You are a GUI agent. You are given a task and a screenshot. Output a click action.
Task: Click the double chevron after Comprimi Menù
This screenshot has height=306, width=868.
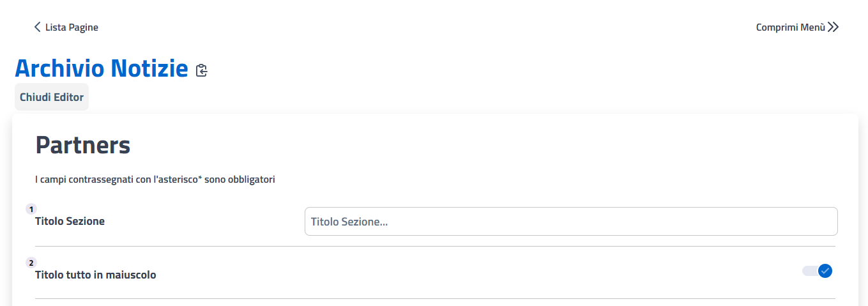pyautogui.click(x=833, y=27)
